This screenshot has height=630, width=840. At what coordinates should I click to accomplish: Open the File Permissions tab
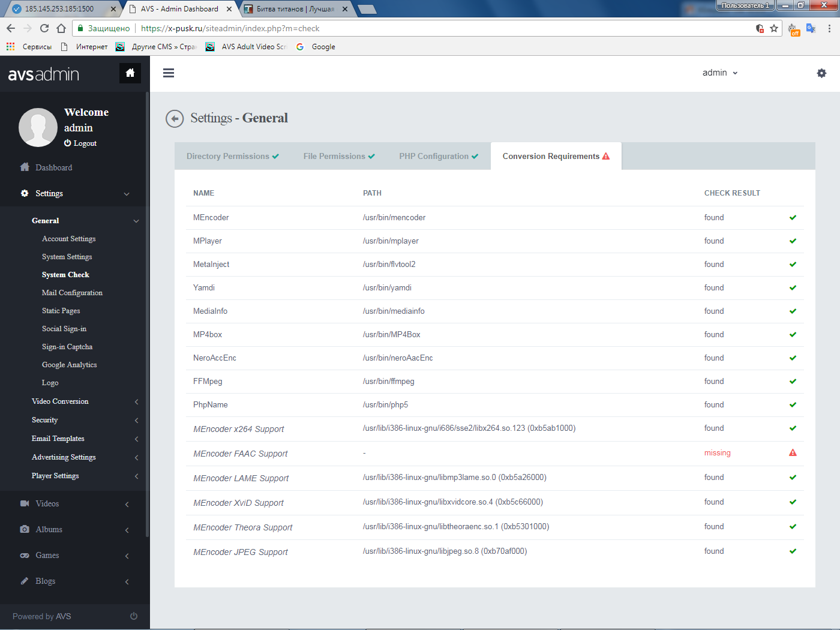coord(338,157)
